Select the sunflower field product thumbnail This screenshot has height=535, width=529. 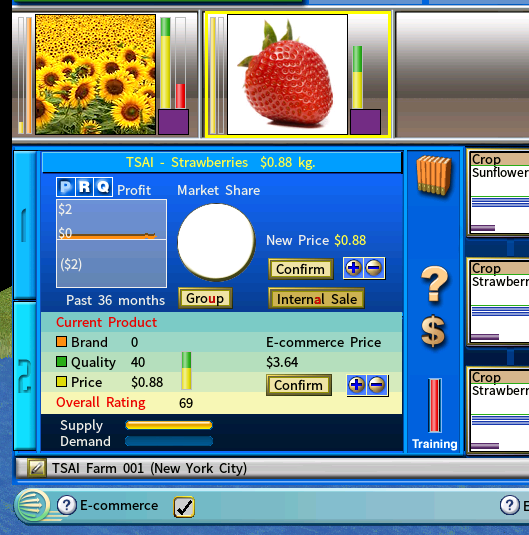coord(96,74)
